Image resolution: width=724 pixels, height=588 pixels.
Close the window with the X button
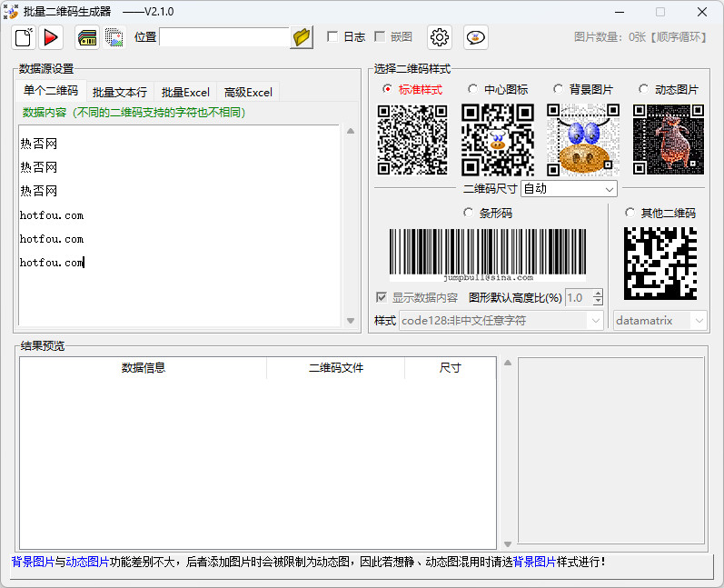[x=702, y=12]
